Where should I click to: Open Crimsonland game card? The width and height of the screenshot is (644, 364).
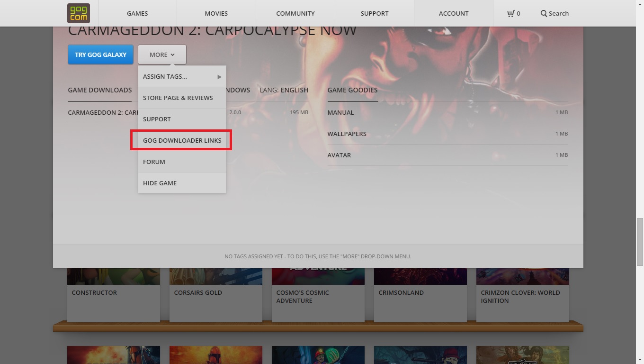420,295
